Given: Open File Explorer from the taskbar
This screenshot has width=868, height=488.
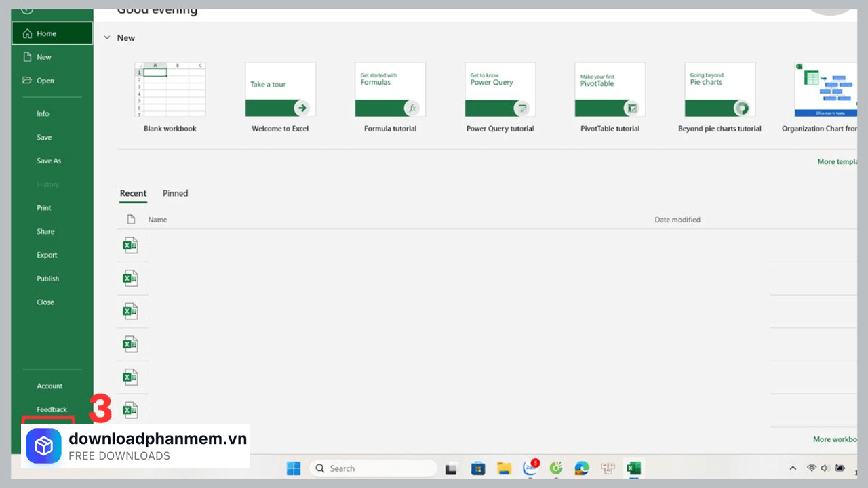Looking at the screenshot, I should point(504,468).
